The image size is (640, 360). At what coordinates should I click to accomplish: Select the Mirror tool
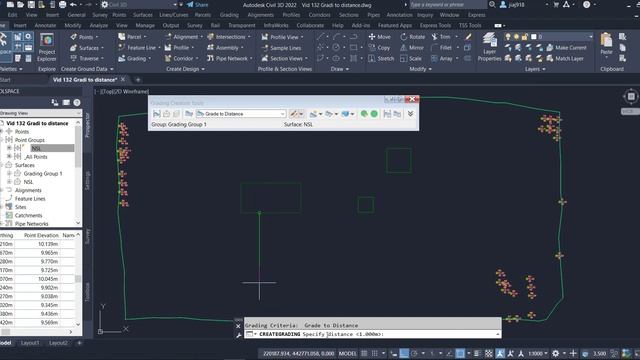point(412,48)
